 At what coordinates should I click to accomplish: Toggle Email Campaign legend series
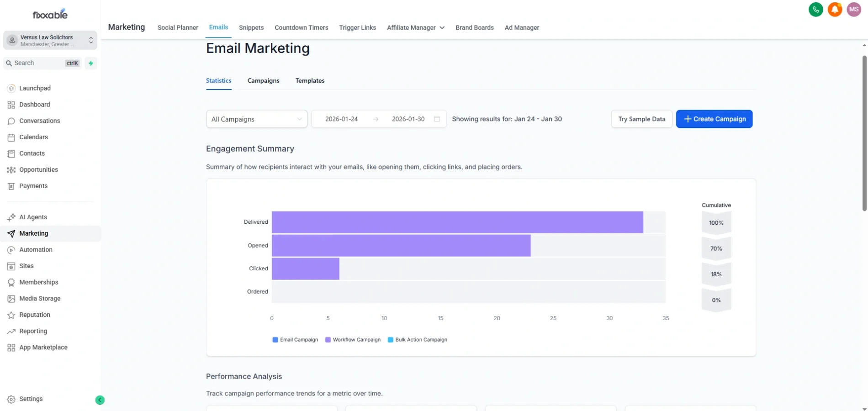(295, 340)
